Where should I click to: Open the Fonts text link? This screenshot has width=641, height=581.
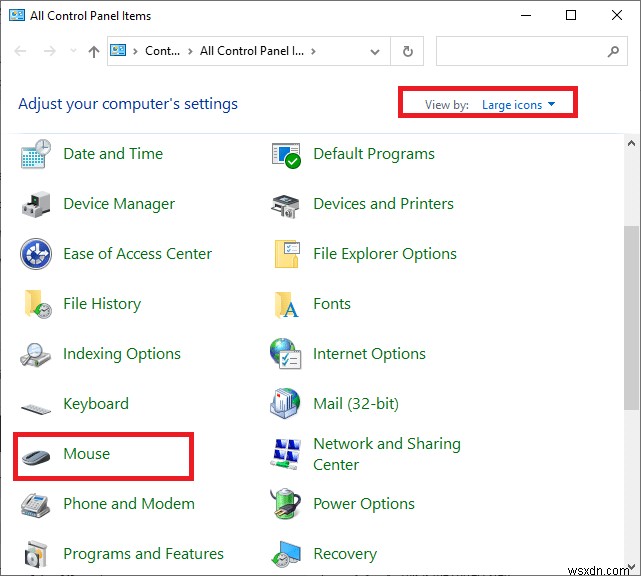pyautogui.click(x=332, y=304)
